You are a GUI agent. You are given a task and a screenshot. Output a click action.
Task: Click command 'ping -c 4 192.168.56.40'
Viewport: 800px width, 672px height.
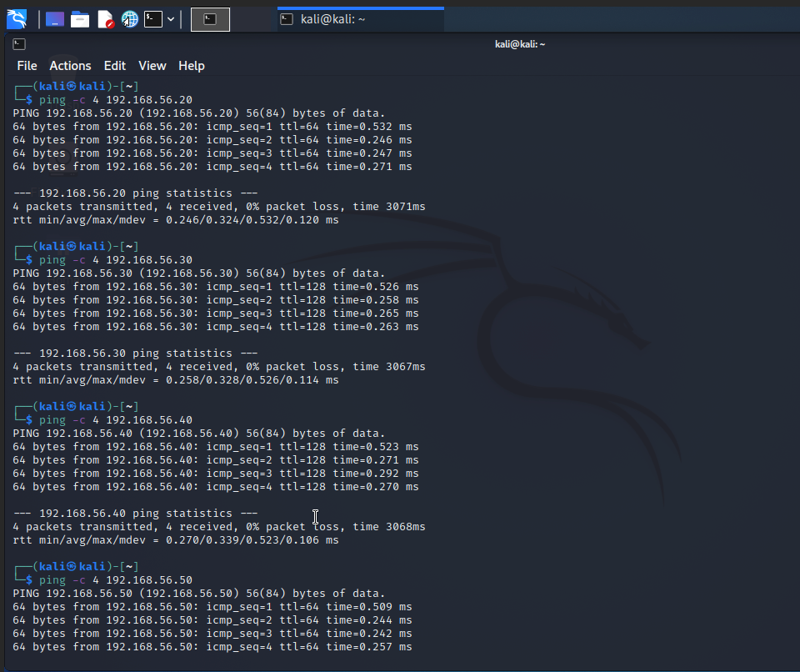[x=116, y=419]
